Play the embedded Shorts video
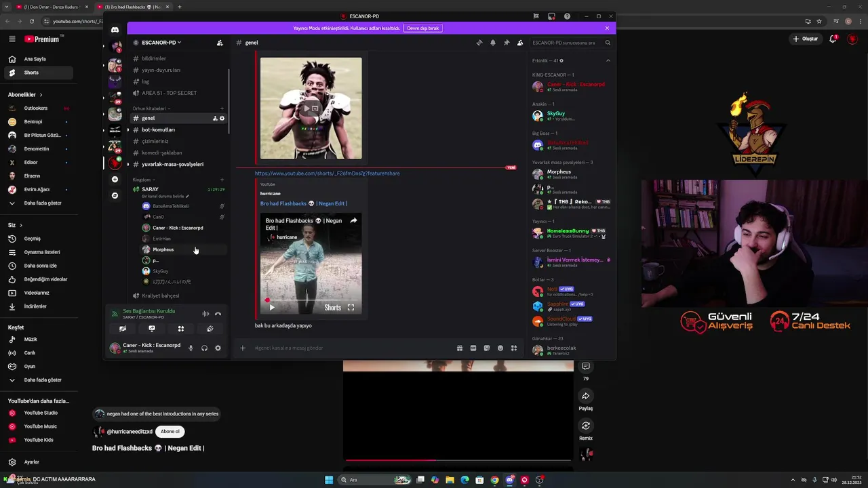This screenshot has height=488, width=868. (x=272, y=308)
